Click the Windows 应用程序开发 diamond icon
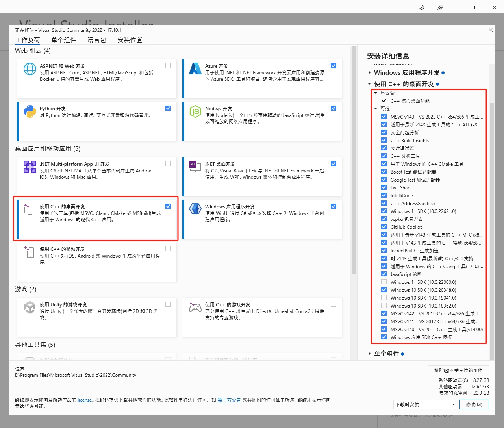The image size is (504, 428). coord(195,209)
